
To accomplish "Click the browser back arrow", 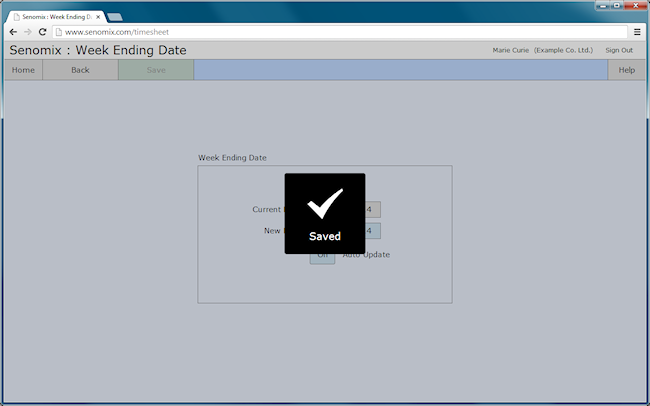I will tap(13, 32).
